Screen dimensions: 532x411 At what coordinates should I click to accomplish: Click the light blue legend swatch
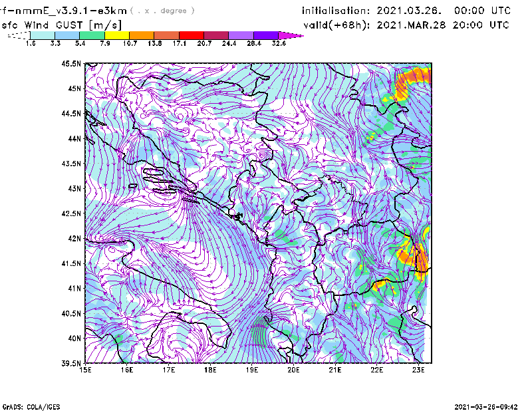pos(67,35)
